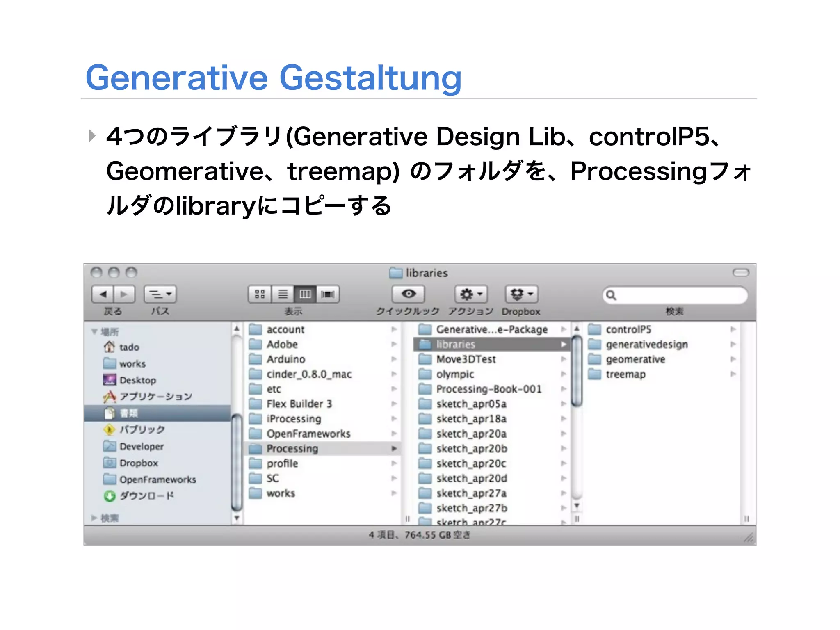Select the etc folder

point(322,389)
